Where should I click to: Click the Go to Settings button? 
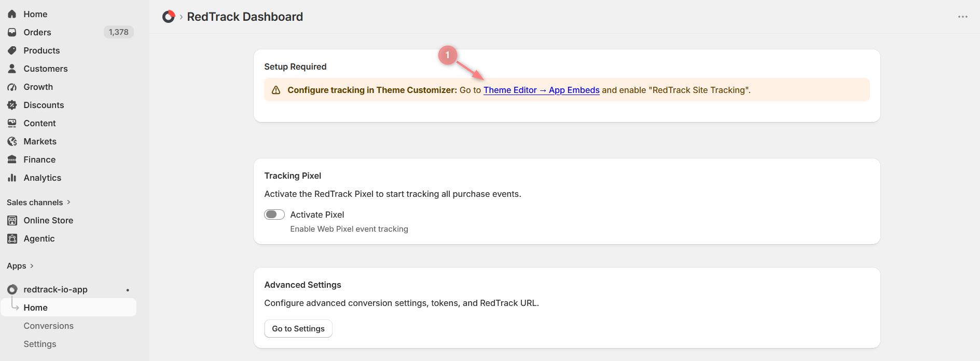[x=298, y=329]
